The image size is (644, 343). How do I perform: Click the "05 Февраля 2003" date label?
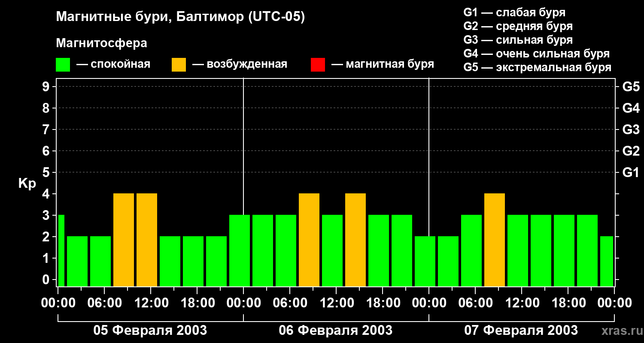(x=150, y=331)
